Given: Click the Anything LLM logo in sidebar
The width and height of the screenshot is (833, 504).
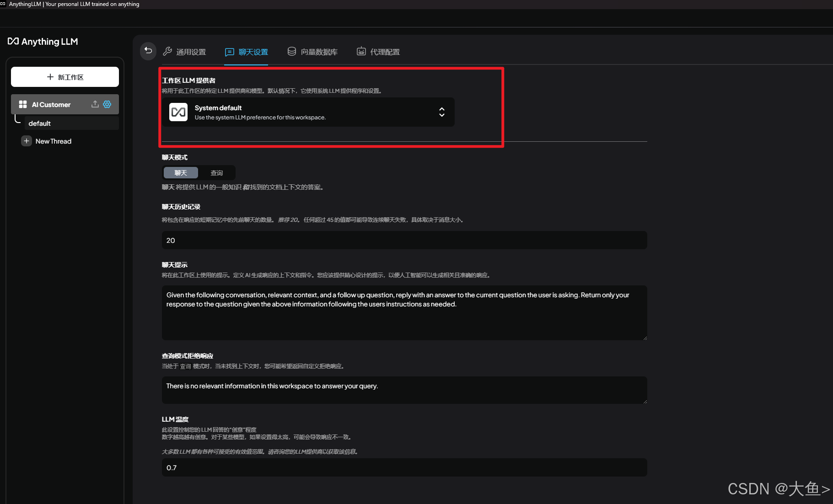Looking at the screenshot, I should click(43, 42).
